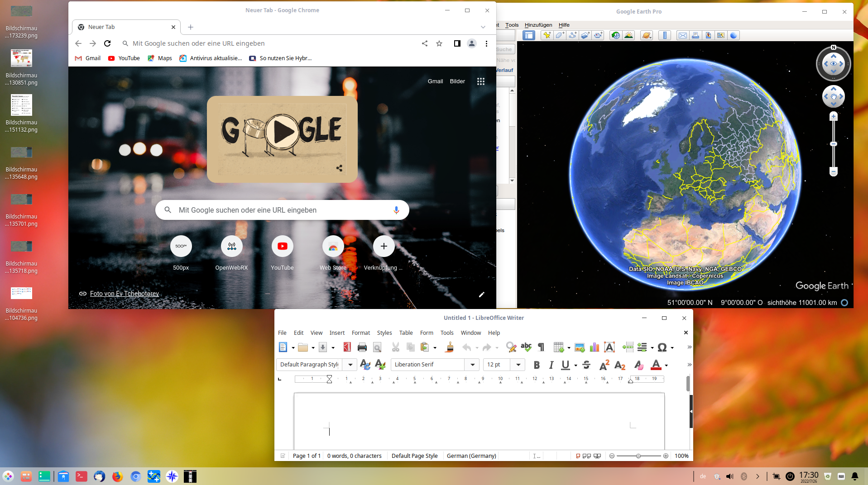Open Styles menu in Writer
This screenshot has width=868, height=485.
(384, 333)
